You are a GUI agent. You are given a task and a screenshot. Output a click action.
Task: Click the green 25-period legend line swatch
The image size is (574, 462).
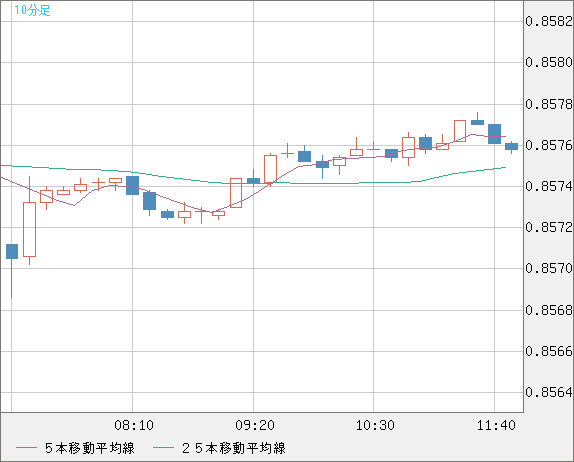[163, 448]
